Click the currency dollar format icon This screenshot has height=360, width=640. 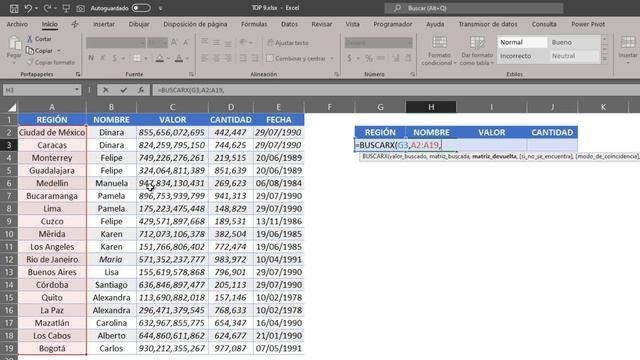coord(349,58)
